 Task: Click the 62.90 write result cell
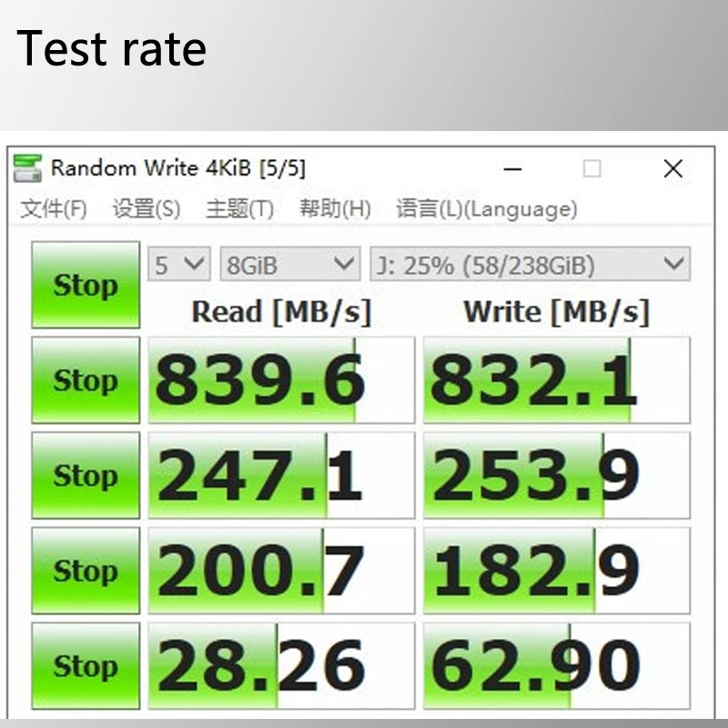coord(557,666)
